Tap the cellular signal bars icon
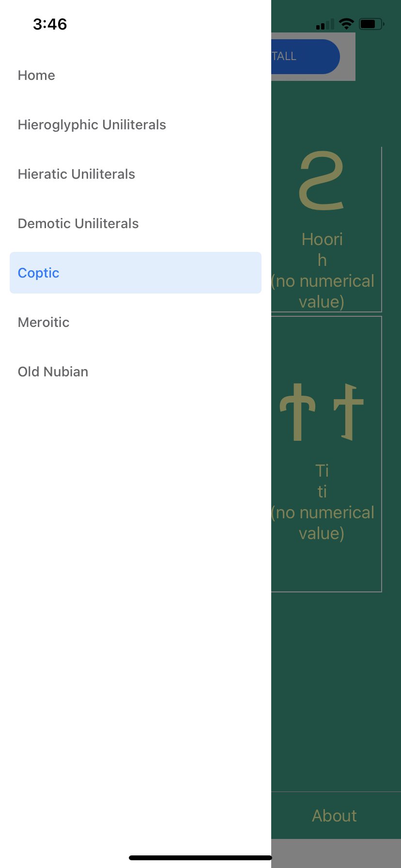This screenshot has width=401, height=868. click(325, 24)
